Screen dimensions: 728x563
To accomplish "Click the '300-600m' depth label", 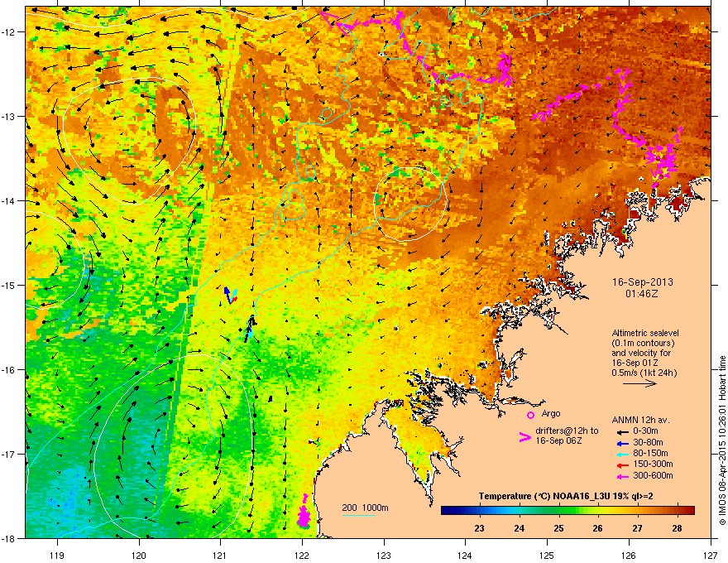I will [653, 475].
